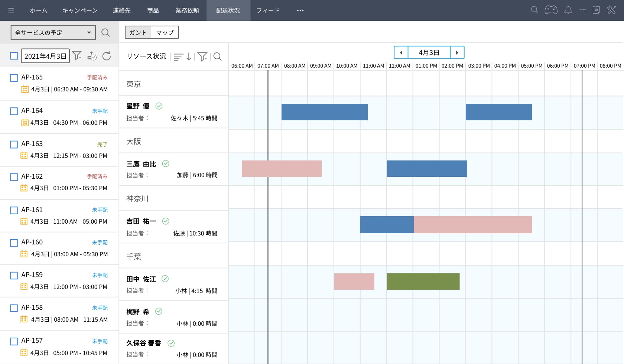Open the tools settings icon

coord(611,10)
